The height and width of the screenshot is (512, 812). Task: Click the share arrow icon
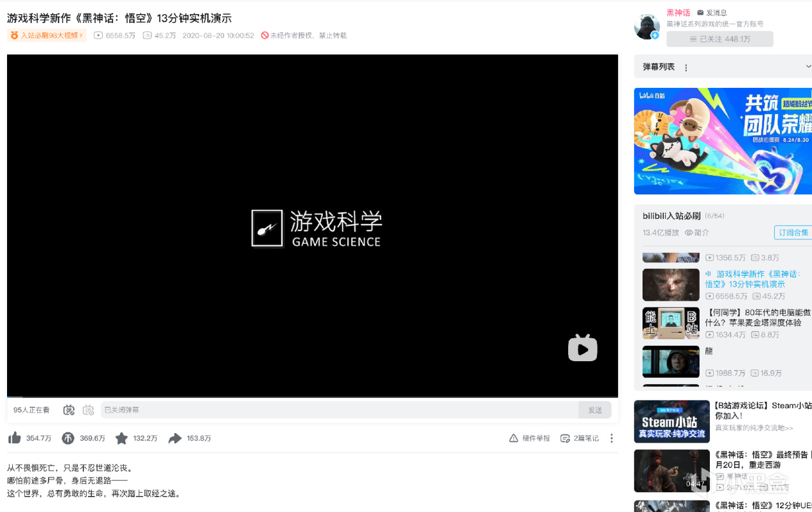175,438
